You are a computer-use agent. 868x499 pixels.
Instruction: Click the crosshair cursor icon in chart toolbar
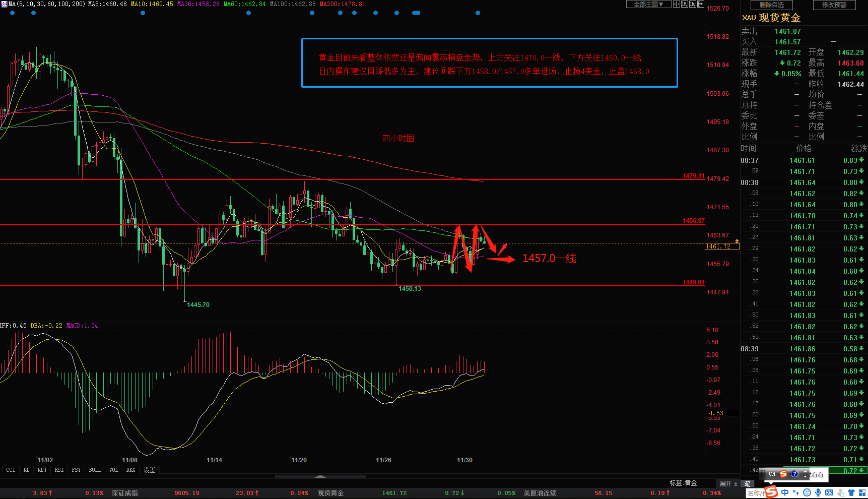[677, 4]
